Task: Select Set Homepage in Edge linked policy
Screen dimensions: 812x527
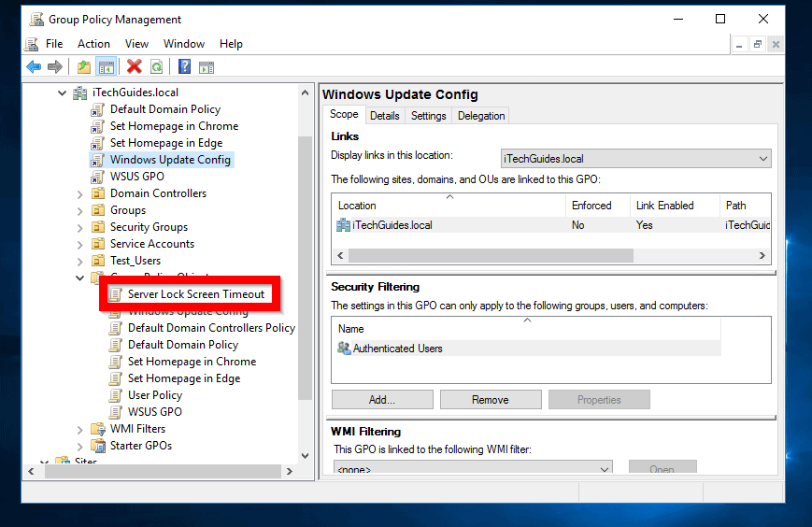Action: [x=166, y=143]
